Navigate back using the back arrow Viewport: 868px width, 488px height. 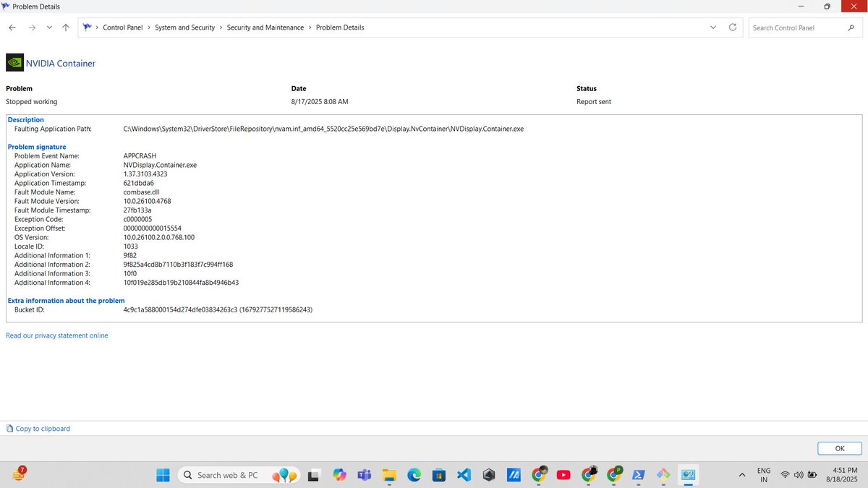(12, 27)
